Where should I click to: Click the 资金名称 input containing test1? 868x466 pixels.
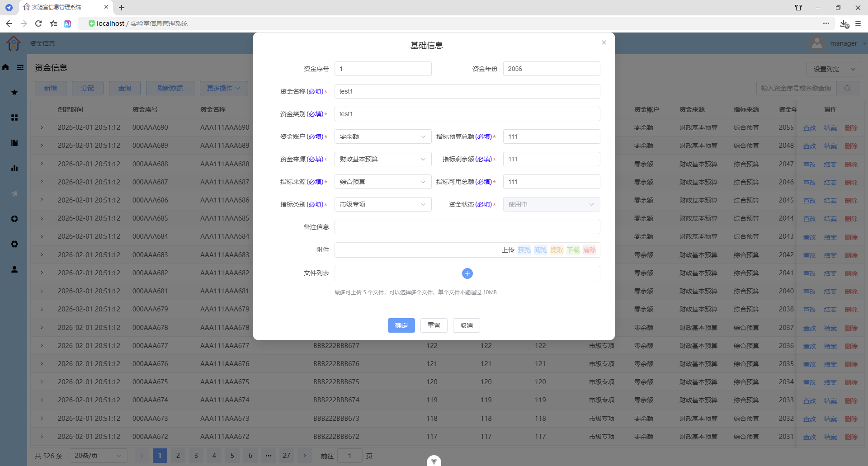(x=467, y=91)
